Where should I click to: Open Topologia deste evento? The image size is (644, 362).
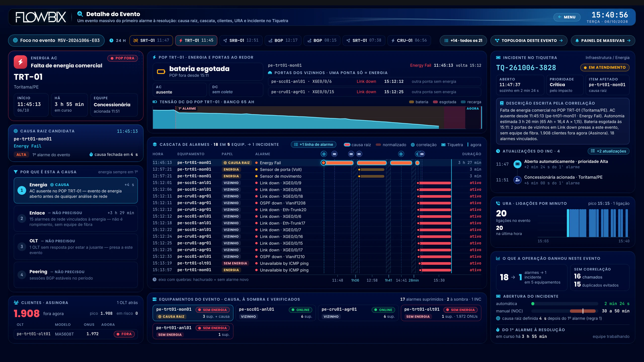(529, 40)
